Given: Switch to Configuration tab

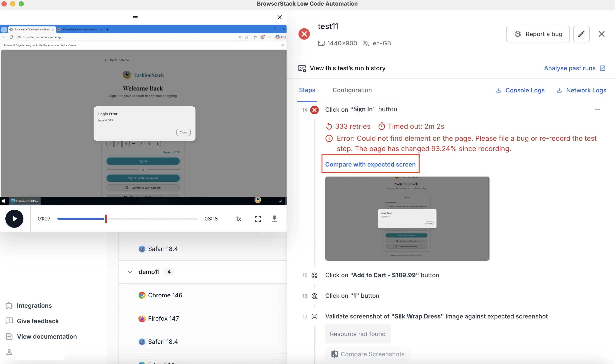Looking at the screenshot, I should [352, 90].
